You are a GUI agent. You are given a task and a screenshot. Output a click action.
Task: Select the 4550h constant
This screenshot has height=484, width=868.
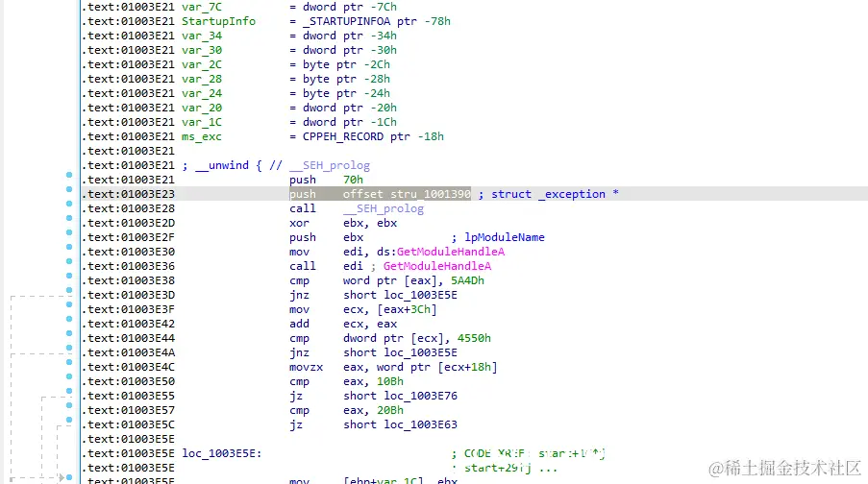pos(474,338)
